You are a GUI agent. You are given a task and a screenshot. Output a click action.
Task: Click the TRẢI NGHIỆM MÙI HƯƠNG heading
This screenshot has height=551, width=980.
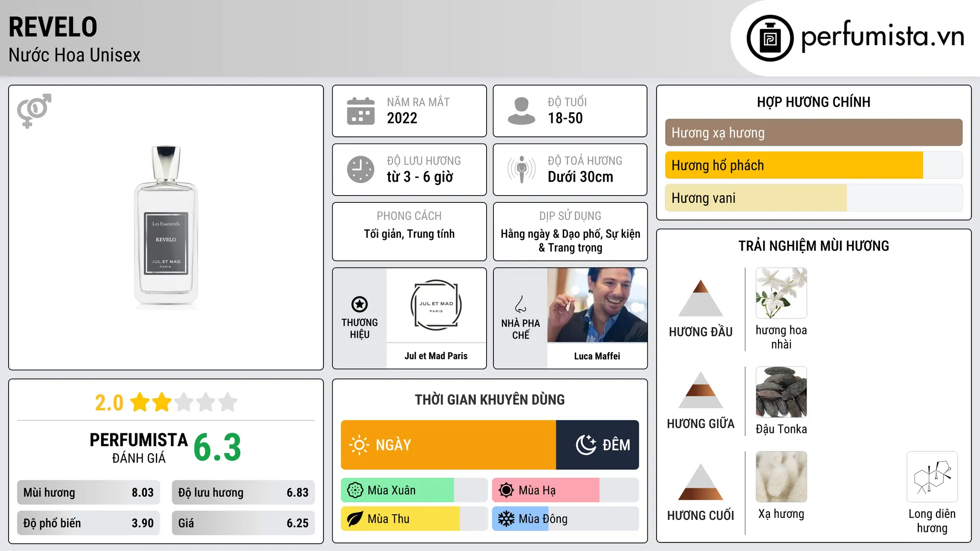point(813,246)
